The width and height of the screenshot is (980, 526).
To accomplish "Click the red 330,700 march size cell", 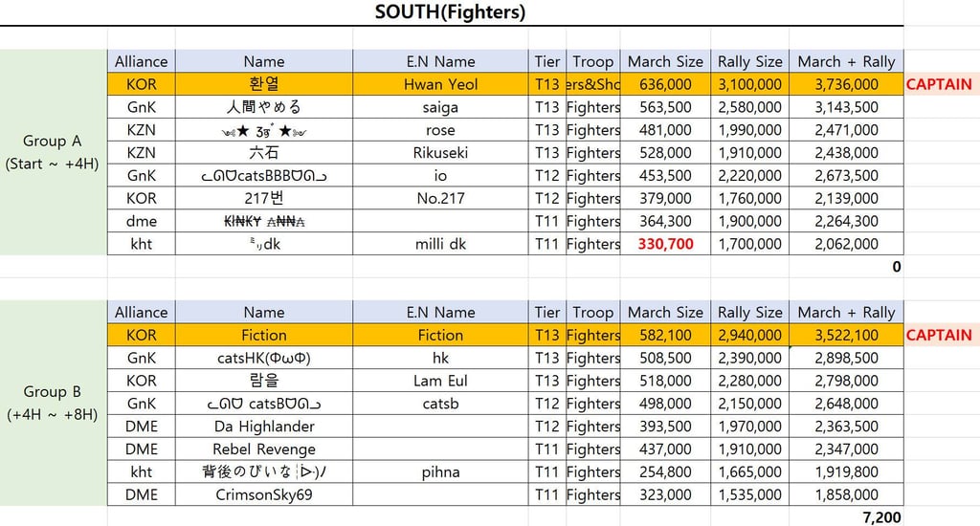I will (x=664, y=244).
